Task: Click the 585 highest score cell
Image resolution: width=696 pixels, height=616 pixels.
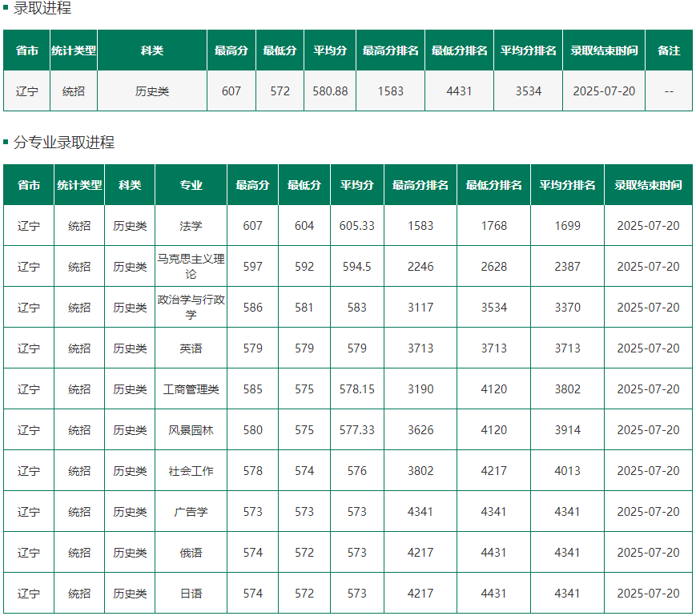Action: pyautogui.click(x=252, y=389)
